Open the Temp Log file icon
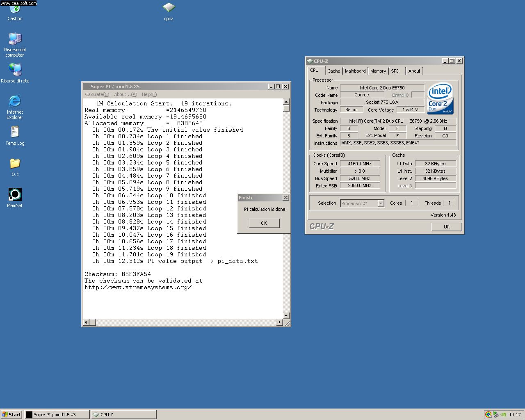The image size is (525, 420). point(15,136)
